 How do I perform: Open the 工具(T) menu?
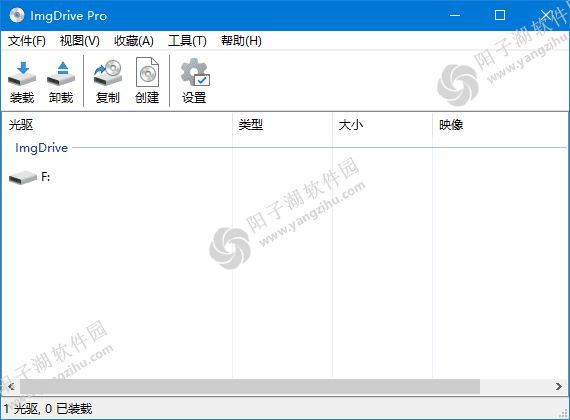tap(187, 41)
